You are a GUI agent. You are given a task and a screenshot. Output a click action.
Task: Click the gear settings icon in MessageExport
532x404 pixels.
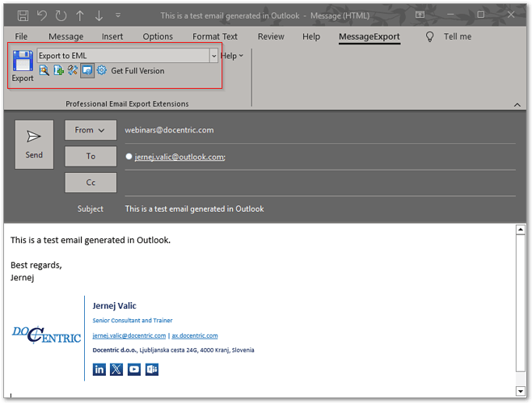102,71
